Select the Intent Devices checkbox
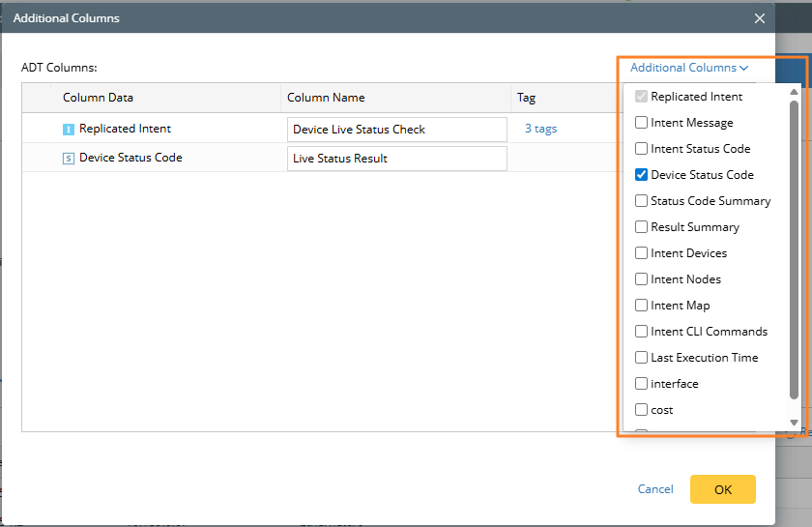The width and height of the screenshot is (812, 527). [642, 253]
